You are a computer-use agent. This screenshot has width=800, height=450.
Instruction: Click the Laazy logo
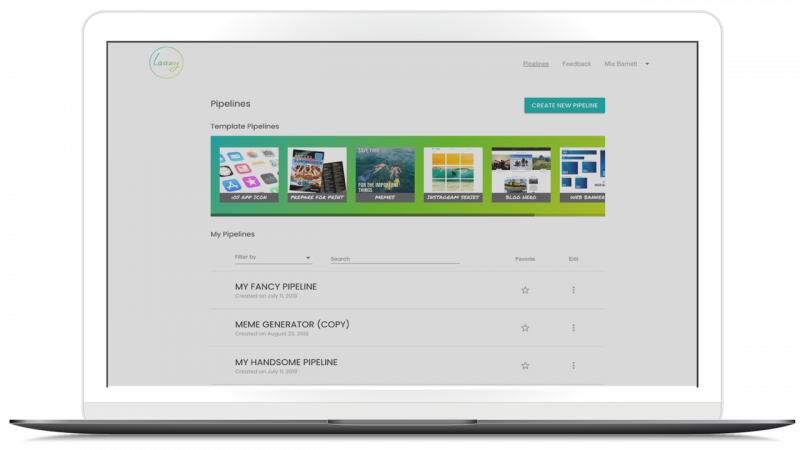click(166, 63)
